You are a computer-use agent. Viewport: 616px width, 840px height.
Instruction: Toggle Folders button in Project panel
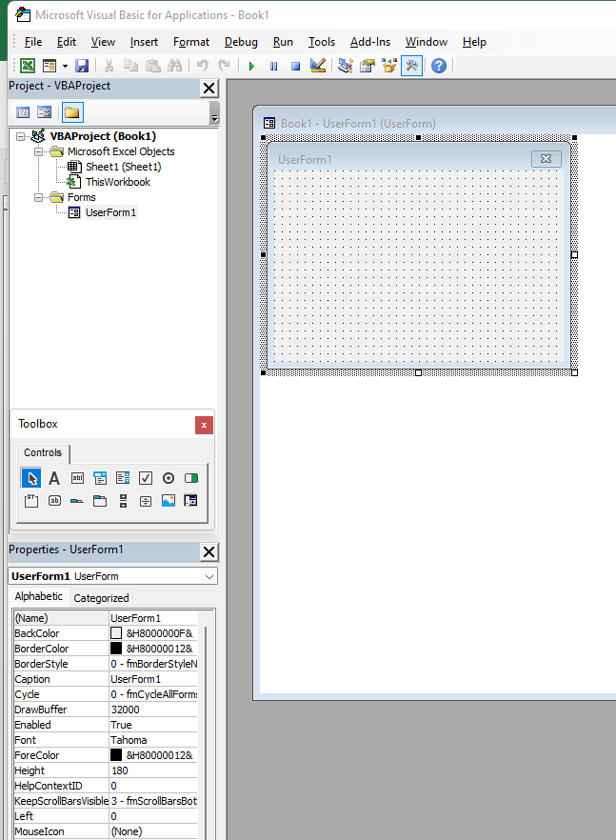[71, 112]
